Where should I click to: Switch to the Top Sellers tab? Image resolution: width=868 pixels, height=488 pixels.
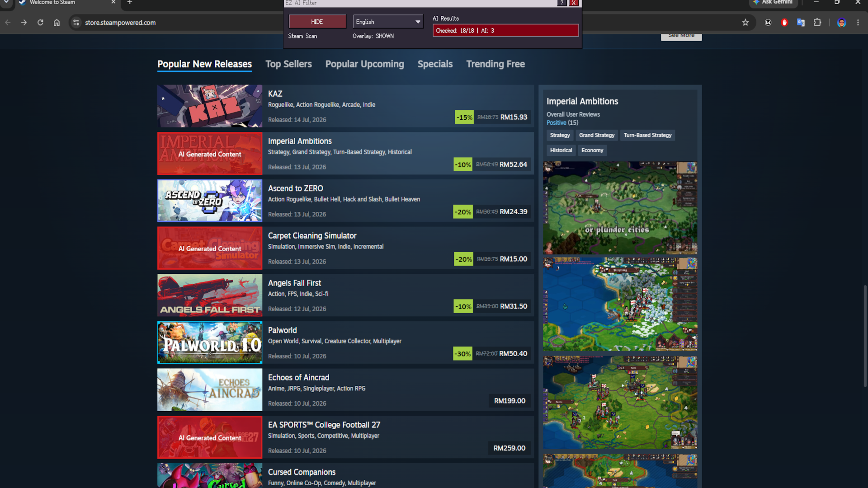coord(288,64)
